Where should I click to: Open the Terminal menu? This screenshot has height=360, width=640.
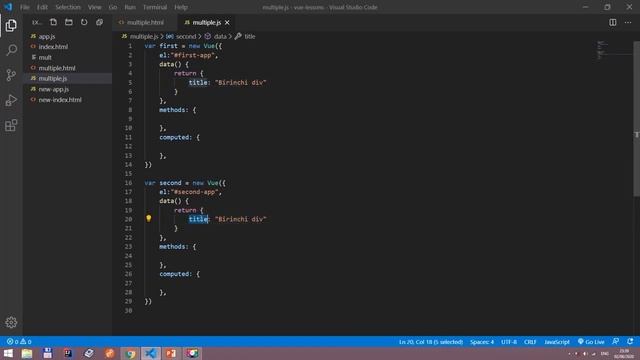155,7
